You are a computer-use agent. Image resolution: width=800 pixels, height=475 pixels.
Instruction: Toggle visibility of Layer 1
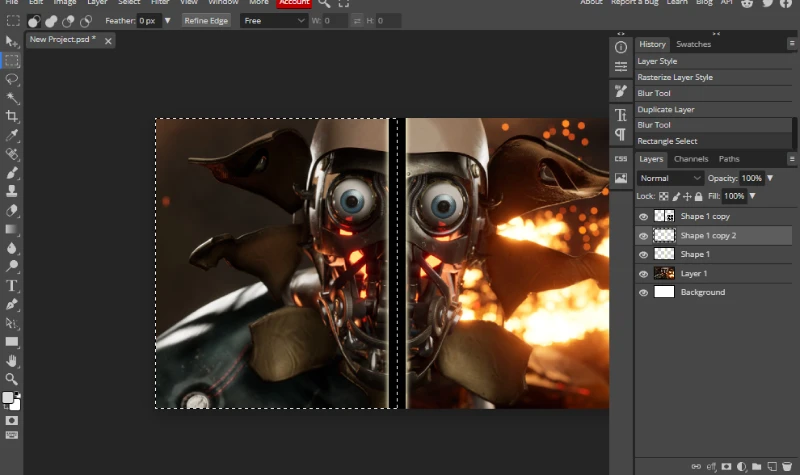643,274
